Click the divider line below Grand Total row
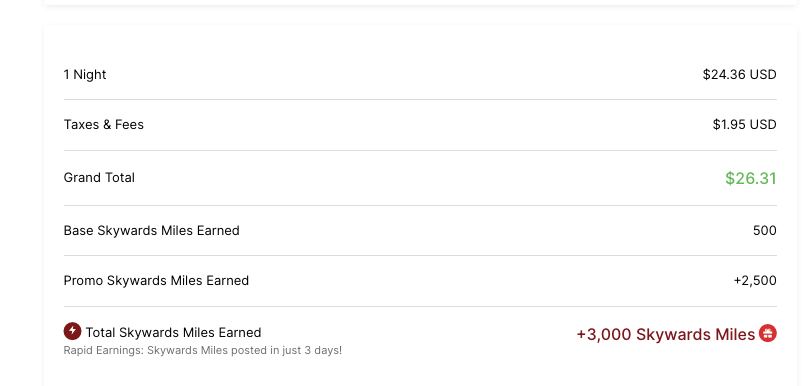The width and height of the screenshot is (812, 386). pos(420,206)
